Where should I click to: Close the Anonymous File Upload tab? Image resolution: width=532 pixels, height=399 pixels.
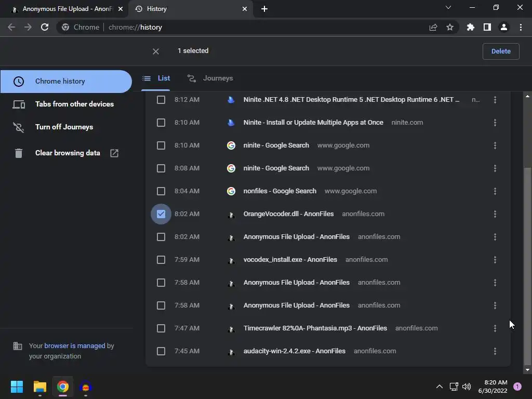click(121, 9)
